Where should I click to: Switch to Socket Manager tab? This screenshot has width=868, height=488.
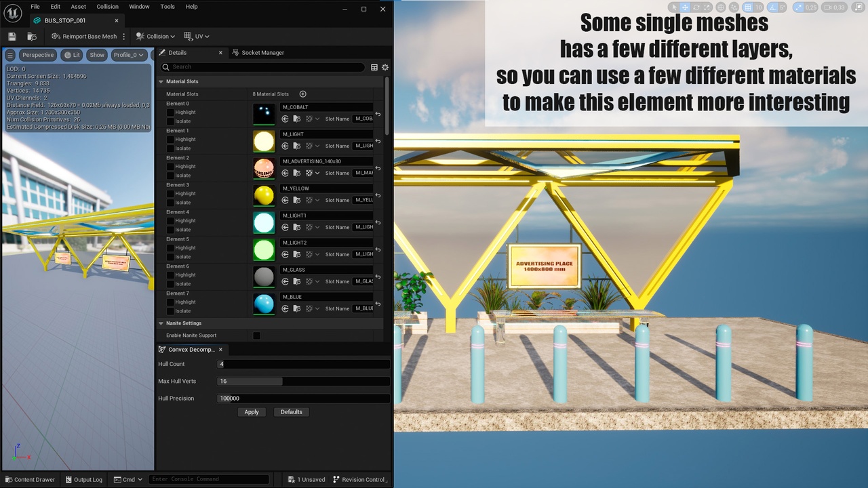tap(258, 53)
